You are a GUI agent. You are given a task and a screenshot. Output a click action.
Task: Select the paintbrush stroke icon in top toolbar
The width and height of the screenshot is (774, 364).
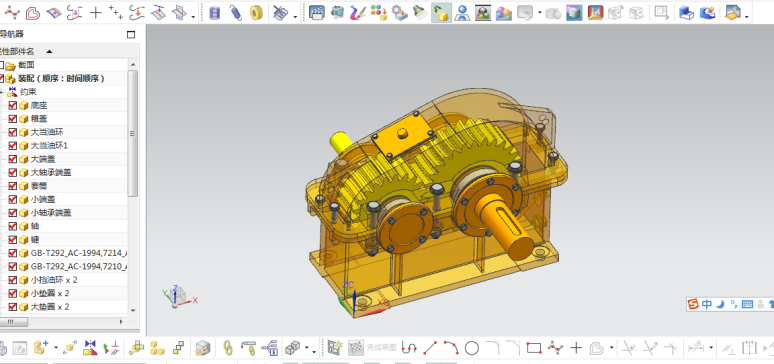pos(358,12)
